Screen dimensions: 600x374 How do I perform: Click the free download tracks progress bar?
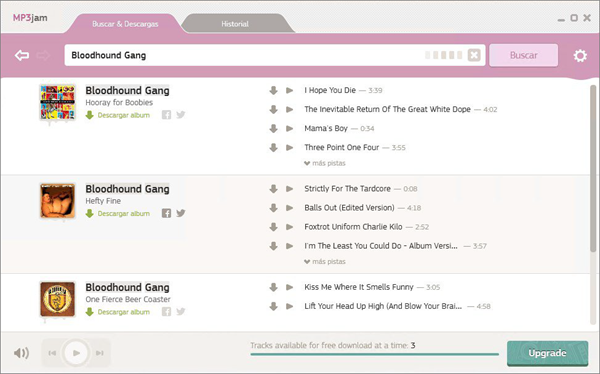pos(375,354)
